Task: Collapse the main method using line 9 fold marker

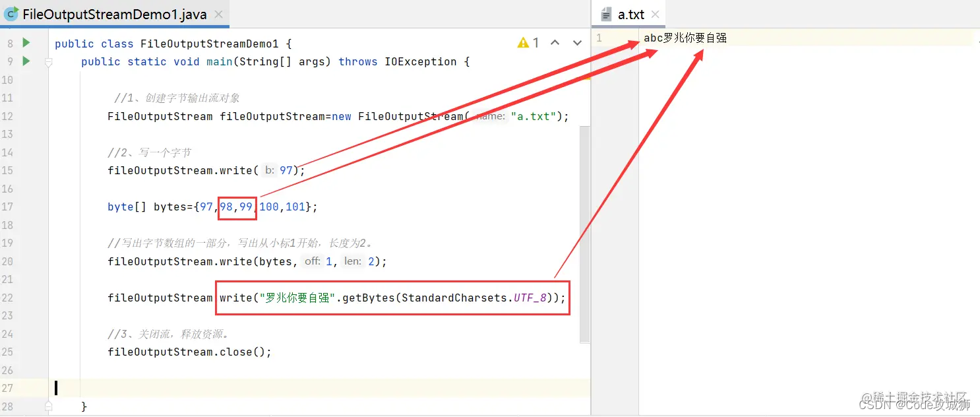Action: click(x=48, y=62)
